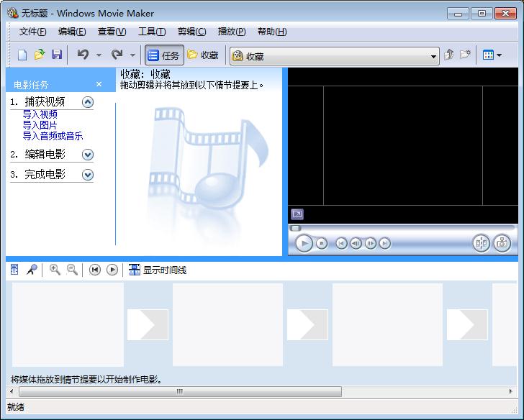Toggle the 收藏 (Collections) pane button

tap(203, 55)
